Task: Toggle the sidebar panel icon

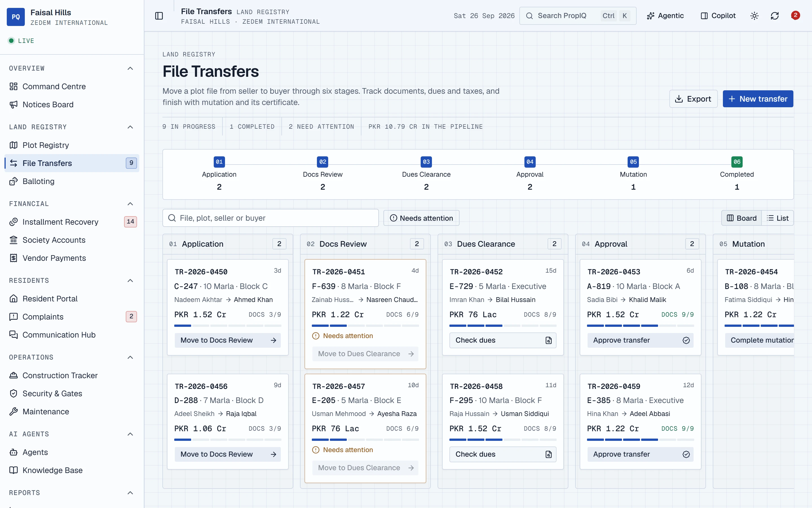Action: pos(159,16)
